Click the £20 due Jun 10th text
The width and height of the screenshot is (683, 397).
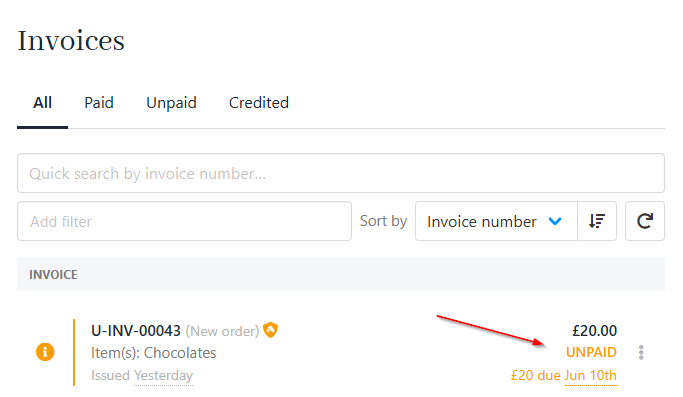pos(564,375)
